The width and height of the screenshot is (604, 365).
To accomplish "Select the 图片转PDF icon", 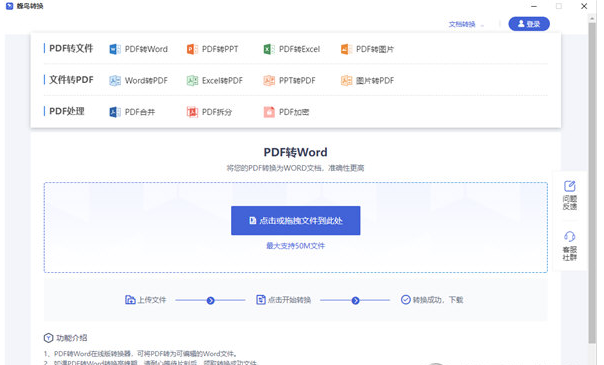I will click(346, 80).
